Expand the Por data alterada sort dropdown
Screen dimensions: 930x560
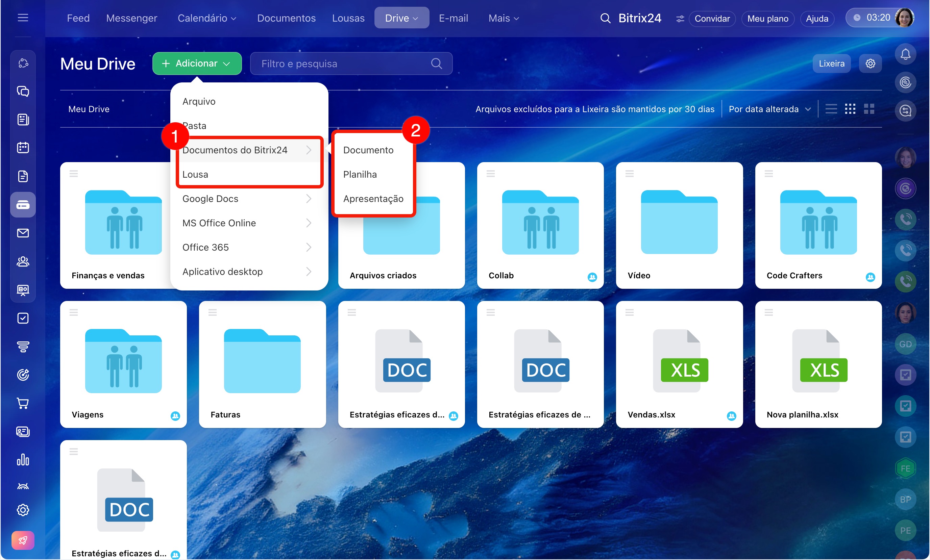[x=769, y=109]
